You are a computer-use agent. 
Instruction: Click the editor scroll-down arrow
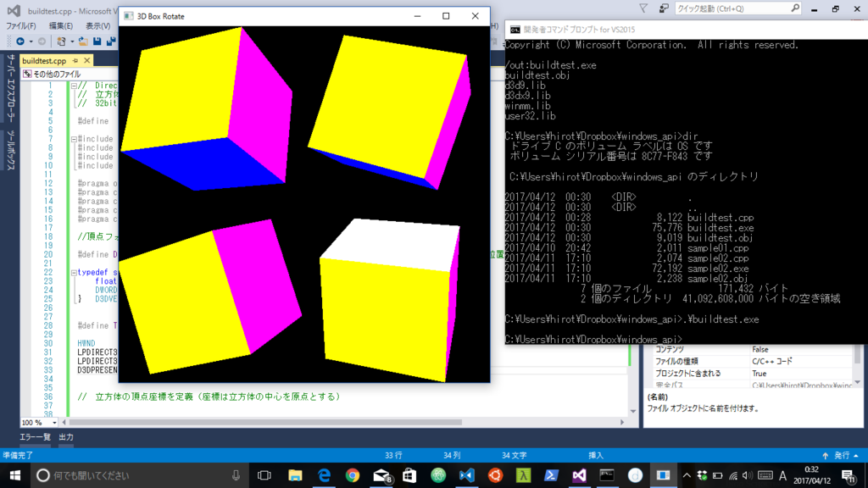(x=633, y=411)
